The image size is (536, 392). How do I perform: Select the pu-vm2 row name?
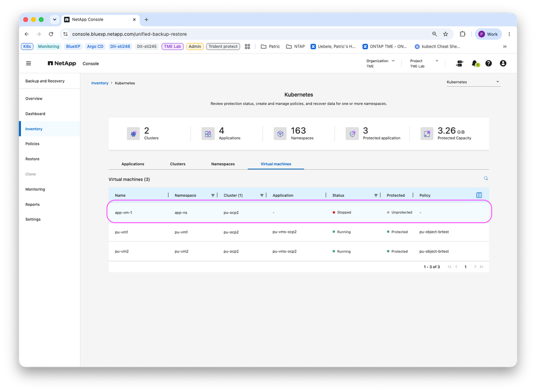122,252
